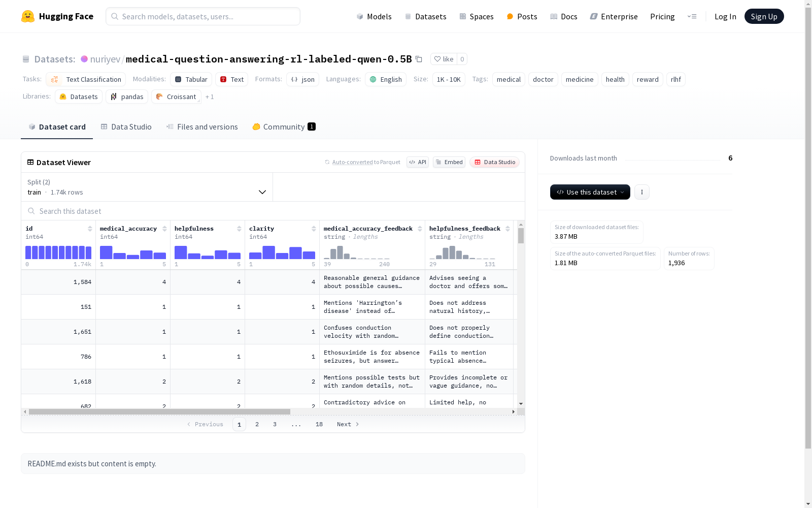Click the Log In link
Viewport: 812px width, 508px height.
(x=725, y=16)
